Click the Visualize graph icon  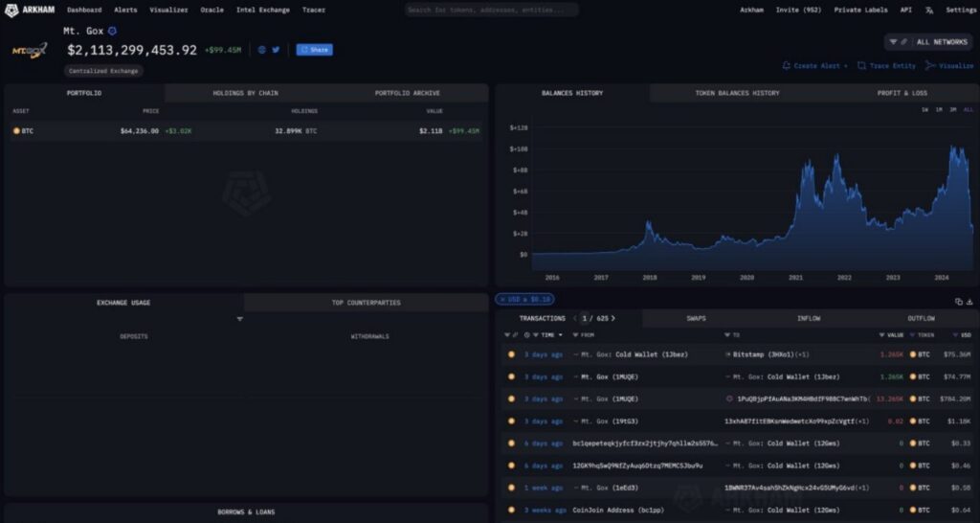click(930, 66)
